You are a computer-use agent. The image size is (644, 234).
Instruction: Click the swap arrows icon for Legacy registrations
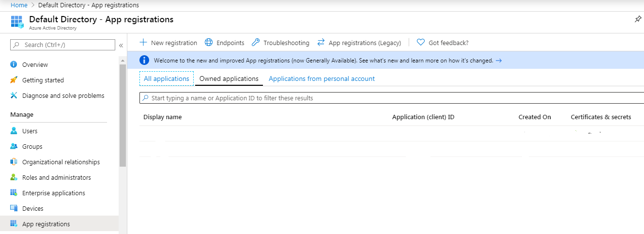pos(321,43)
